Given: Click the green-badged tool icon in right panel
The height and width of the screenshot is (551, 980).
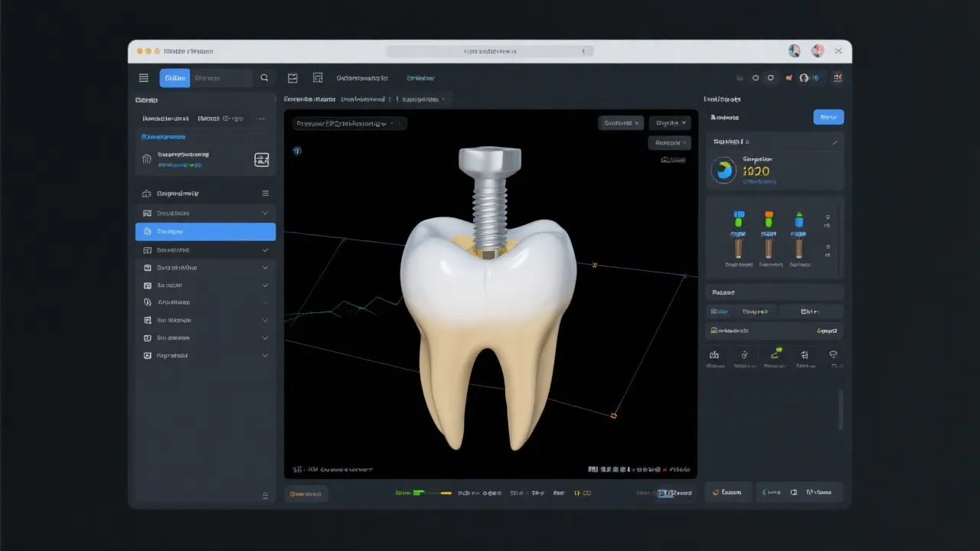Looking at the screenshot, I should [x=774, y=354].
